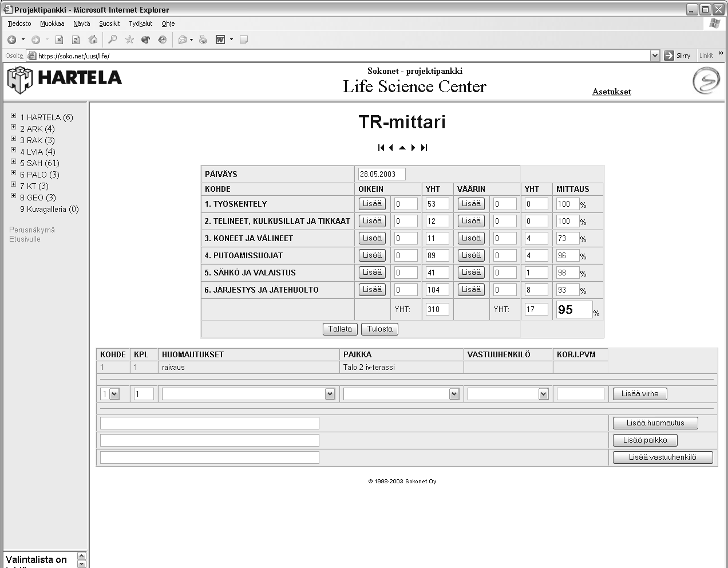This screenshot has height=568, width=728.
Task: Open the Muokkaa menu
Action: click(52, 23)
